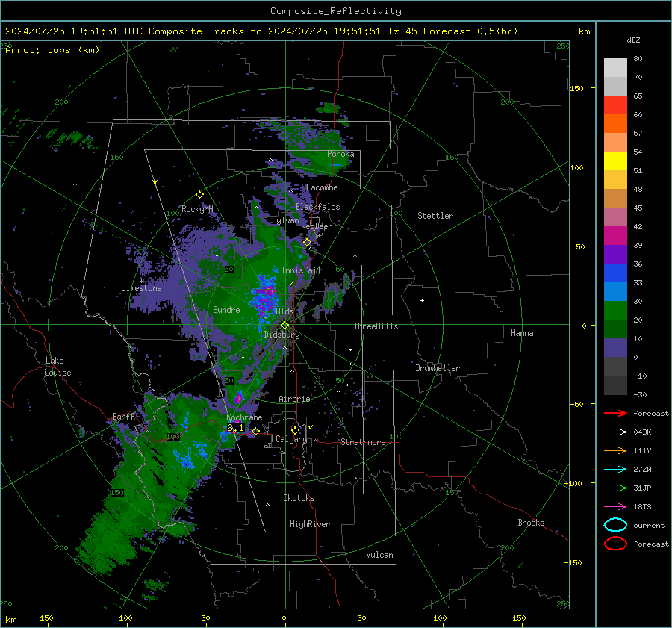The width and height of the screenshot is (672, 628).
Task: Click the Hanna label
Action: click(x=522, y=333)
